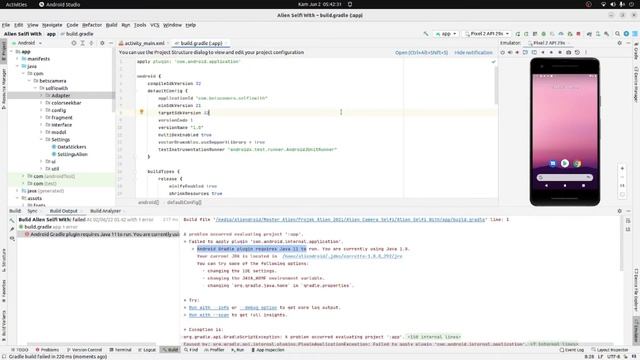Collapse the Settings package

tap(41, 140)
